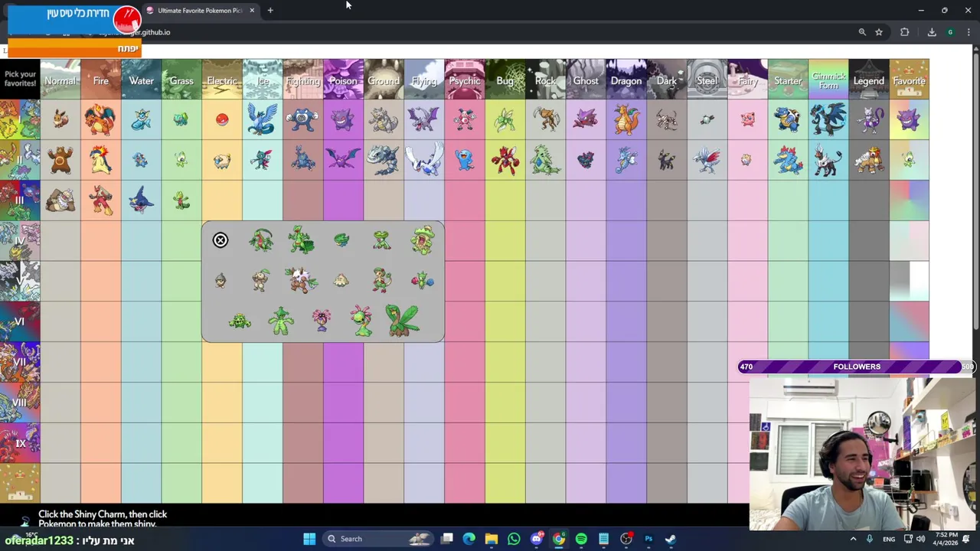
Task: Click Charizard in the Fire column
Action: pos(100,120)
